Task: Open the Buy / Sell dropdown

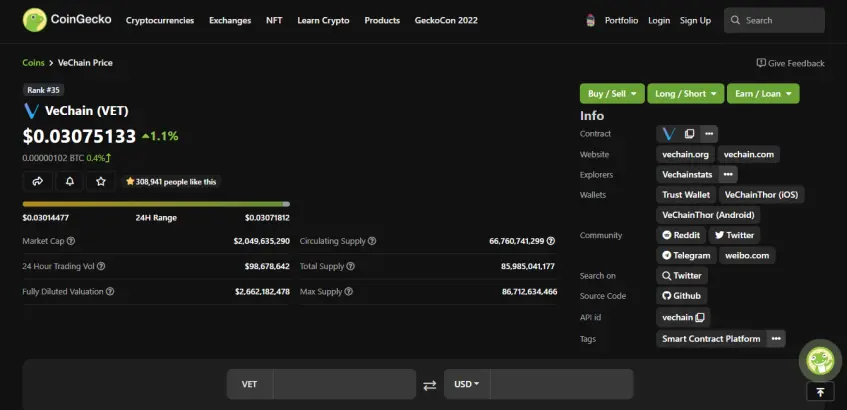Action: click(612, 93)
